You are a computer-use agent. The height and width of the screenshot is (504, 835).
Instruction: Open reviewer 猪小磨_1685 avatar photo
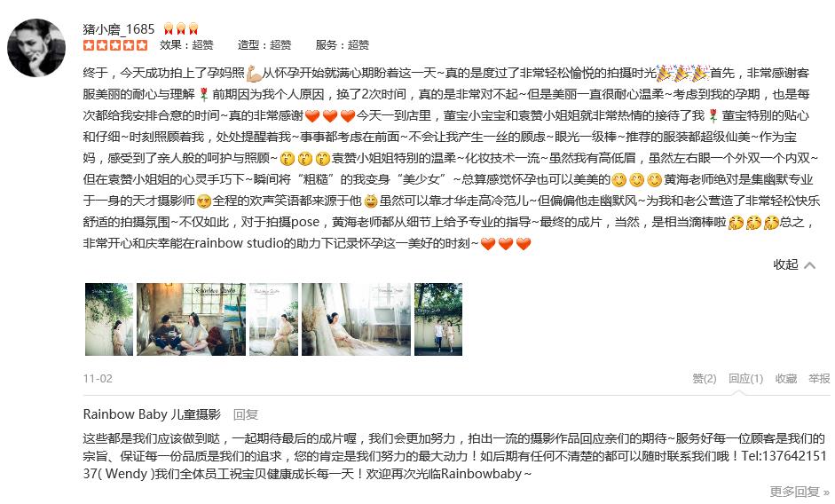(x=36, y=48)
